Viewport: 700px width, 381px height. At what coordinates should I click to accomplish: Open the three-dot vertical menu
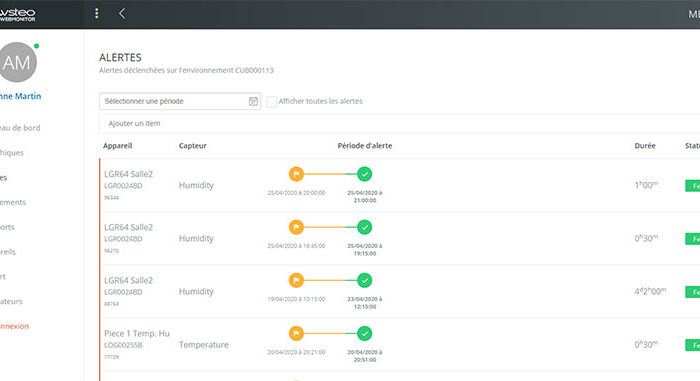96,13
